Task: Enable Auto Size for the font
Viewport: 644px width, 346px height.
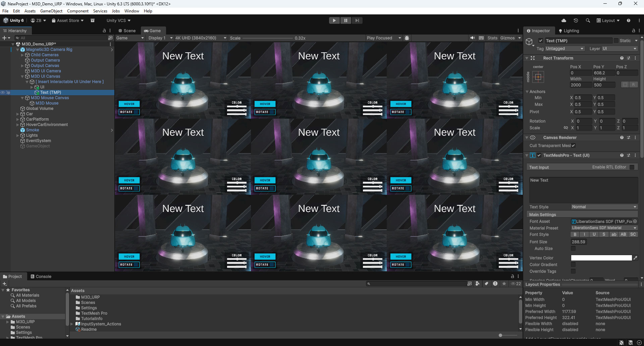Action: point(574,248)
